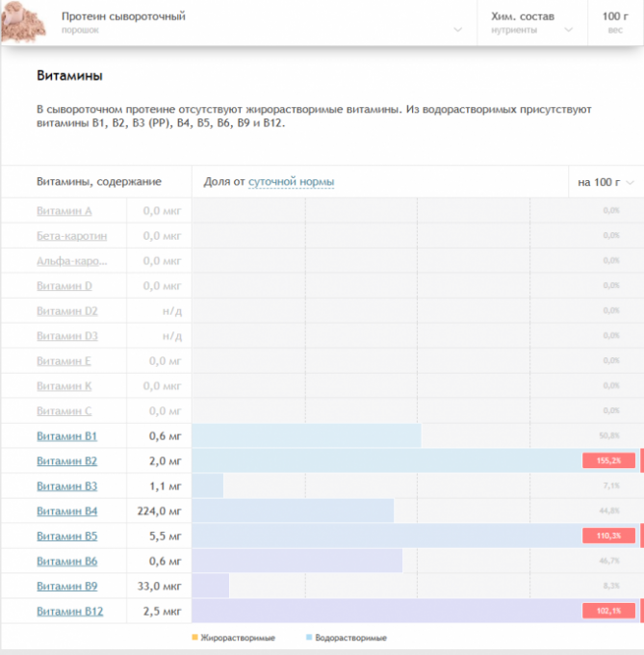The height and width of the screenshot is (655, 644).
Task: Click the Жирорастворимые legend color swatch
Action: click(x=195, y=638)
